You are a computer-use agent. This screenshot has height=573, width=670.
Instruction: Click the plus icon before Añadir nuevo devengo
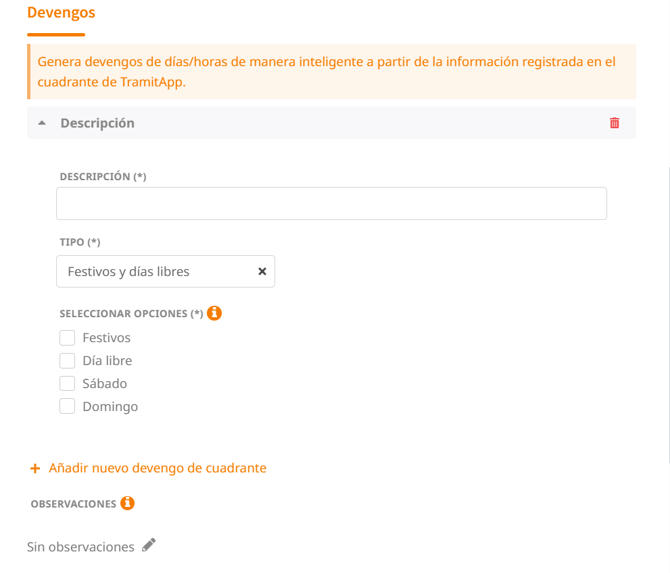tap(35, 468)
